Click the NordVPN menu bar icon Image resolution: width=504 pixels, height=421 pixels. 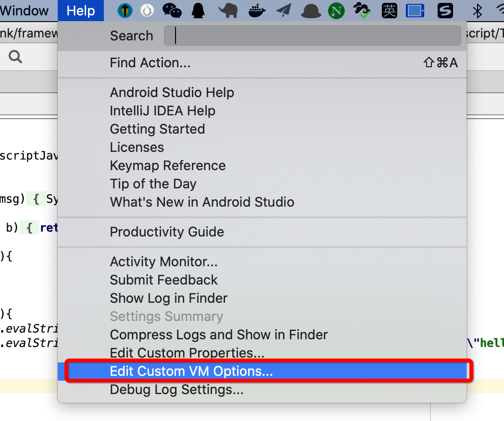point(336,11)
